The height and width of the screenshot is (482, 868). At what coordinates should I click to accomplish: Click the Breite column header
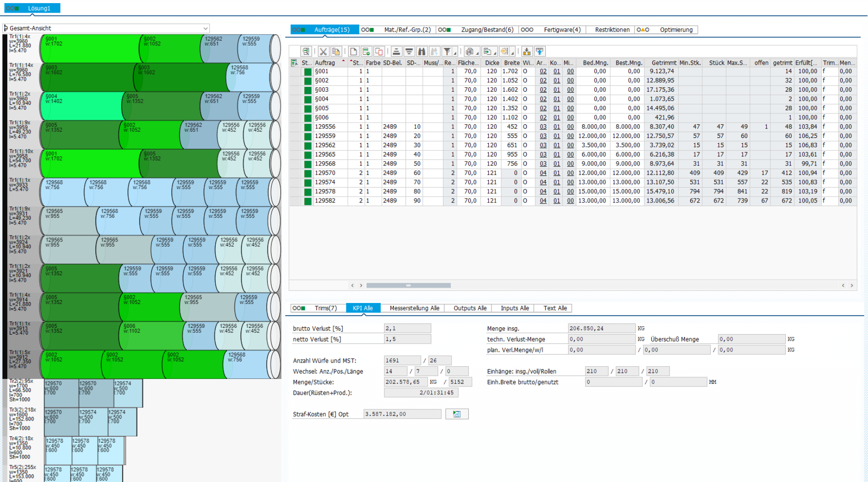(x=512, y=63)
